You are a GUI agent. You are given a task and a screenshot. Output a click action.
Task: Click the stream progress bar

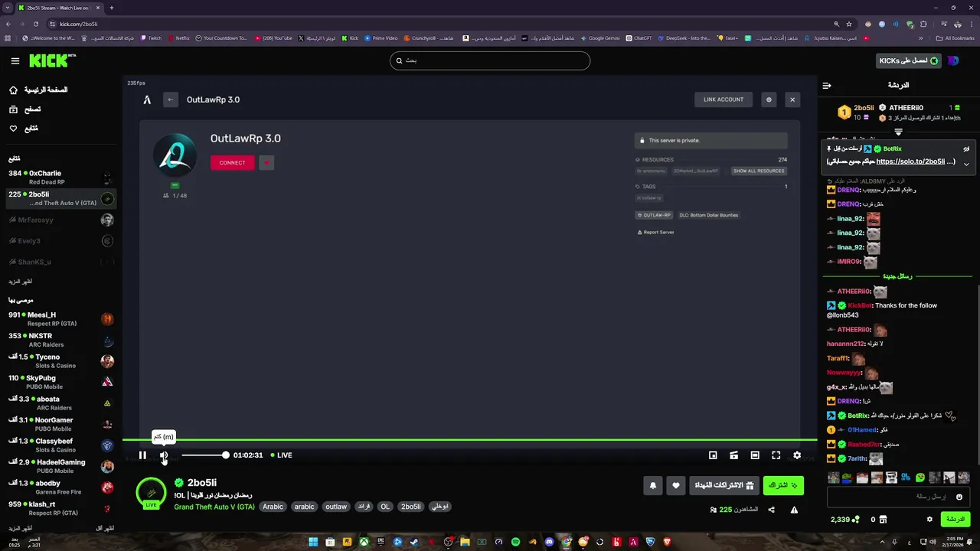(470, 439)
